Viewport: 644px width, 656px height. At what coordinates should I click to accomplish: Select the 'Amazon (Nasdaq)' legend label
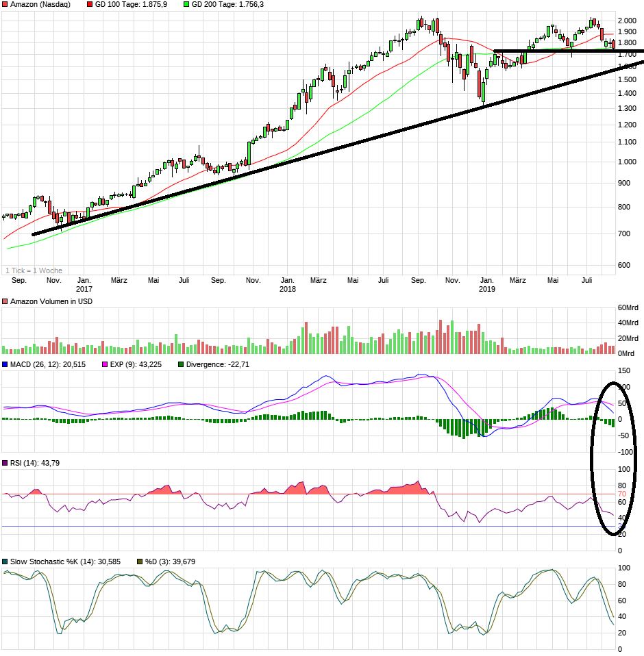pyautogui.click(x=40, y=4)
